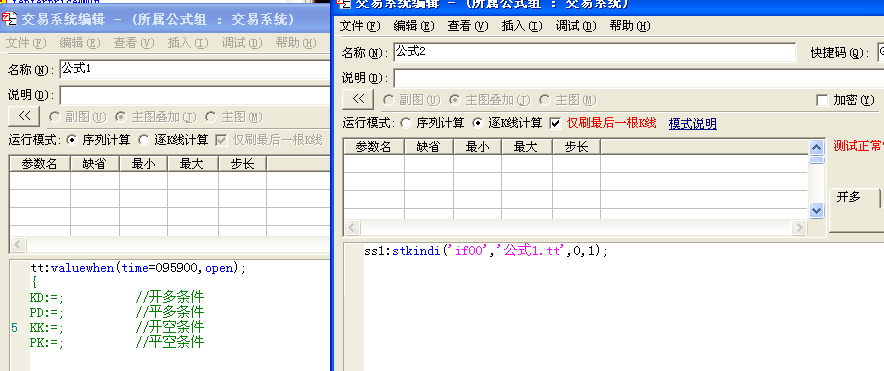The width and height of the screenshot is (884, 371).
Task: Click 缺省 column header in 公式2 window
Action: tap(429, 147)
